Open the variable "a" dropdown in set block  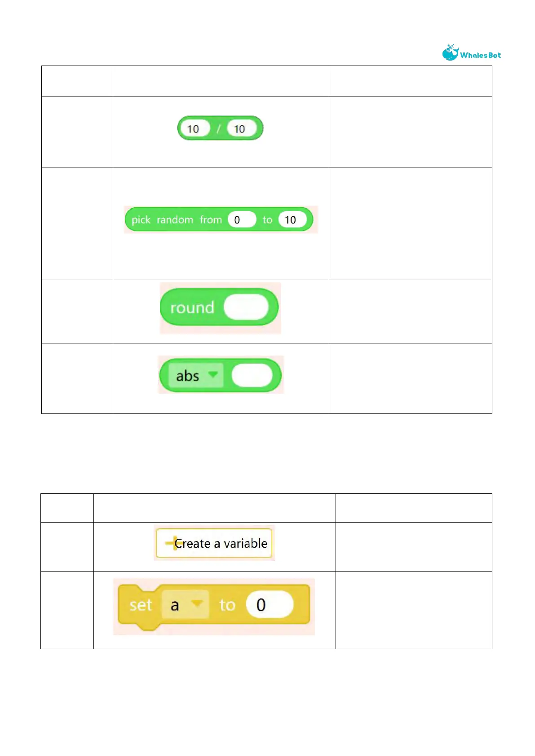click(185, 605)
